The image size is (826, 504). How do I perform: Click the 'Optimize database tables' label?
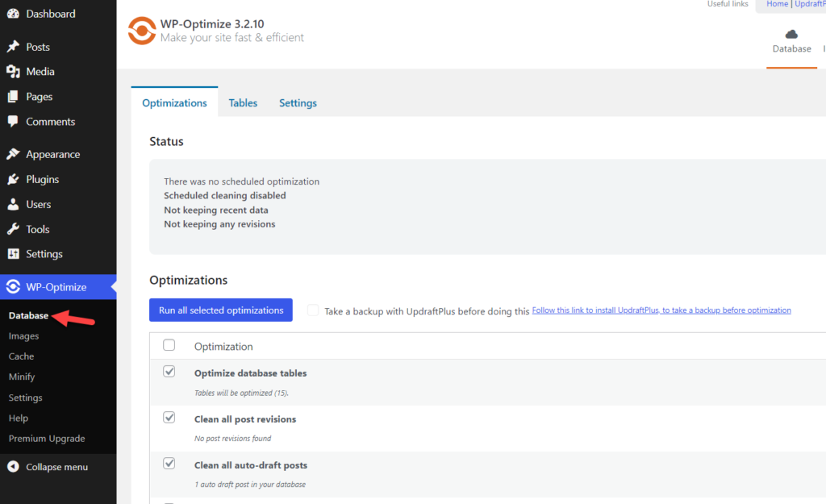tap(250, 373)
